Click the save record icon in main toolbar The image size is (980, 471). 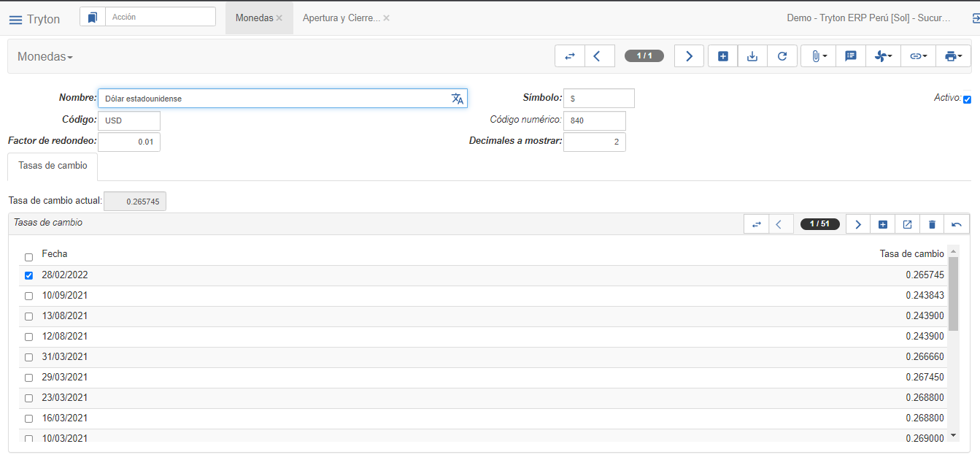point(752,56)
